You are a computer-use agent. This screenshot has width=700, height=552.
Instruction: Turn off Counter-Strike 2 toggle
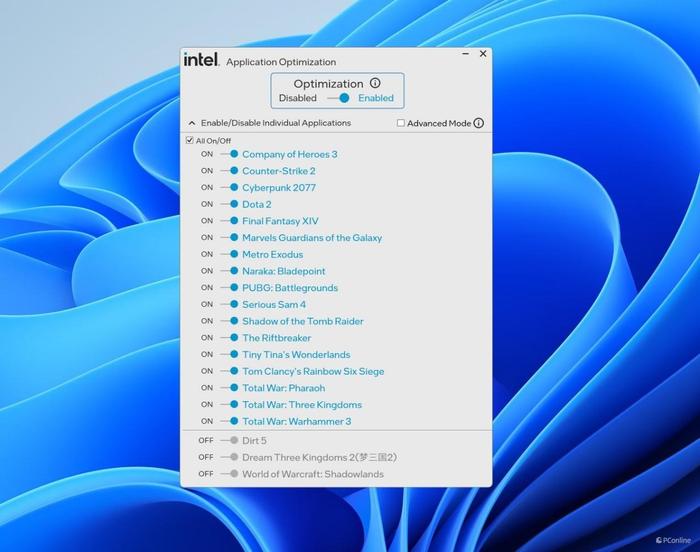(x=229, y=171)
